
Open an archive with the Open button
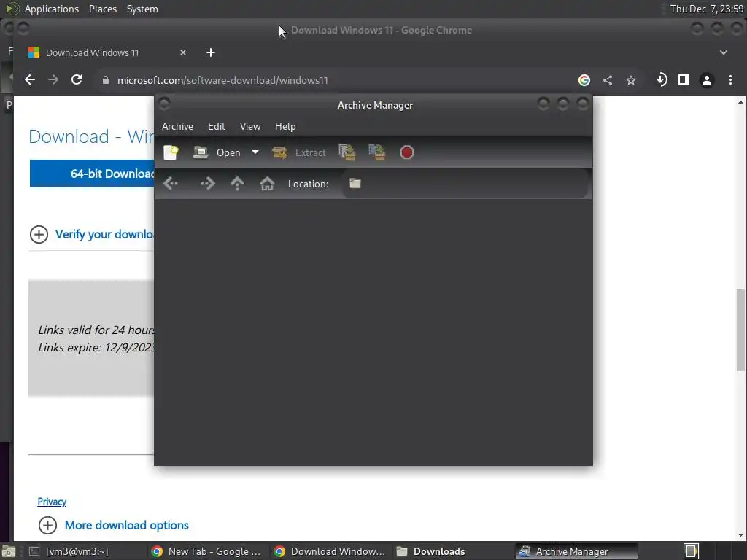[217, 152]
